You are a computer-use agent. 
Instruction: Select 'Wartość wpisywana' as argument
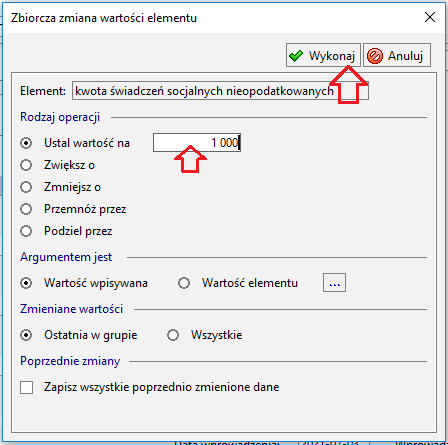pos(26,283)
